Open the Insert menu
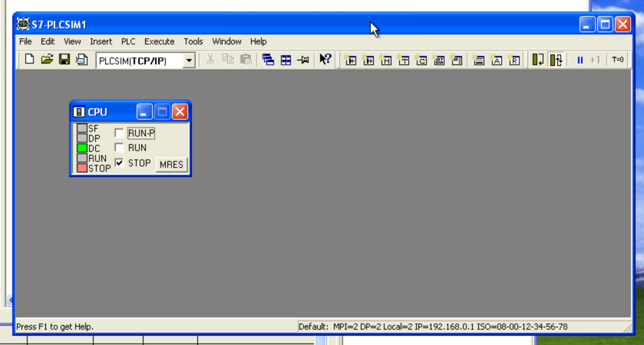 pyautogui.click(x=101, y=41)
